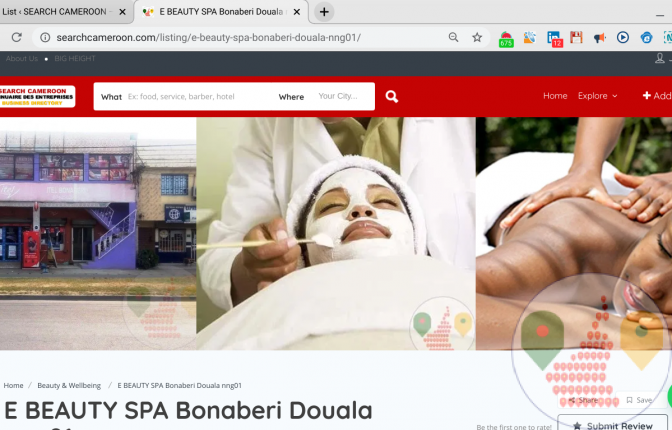Open the storefront building photo

coord(98,234)
